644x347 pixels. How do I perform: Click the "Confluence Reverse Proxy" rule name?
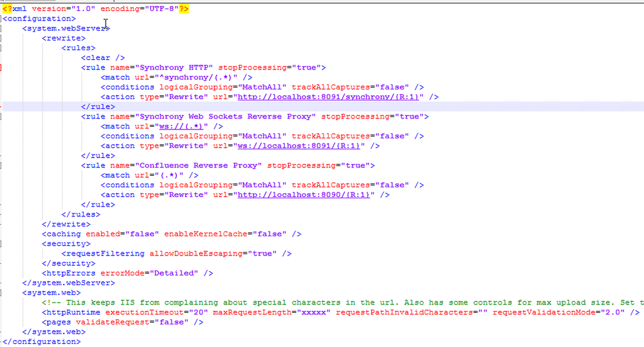(x=199, y=165)
